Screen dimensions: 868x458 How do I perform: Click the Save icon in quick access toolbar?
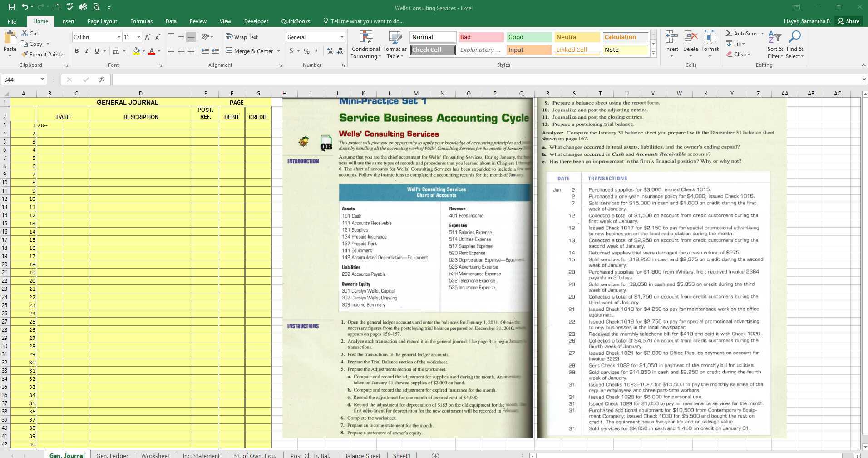click(x=11, y=7)
